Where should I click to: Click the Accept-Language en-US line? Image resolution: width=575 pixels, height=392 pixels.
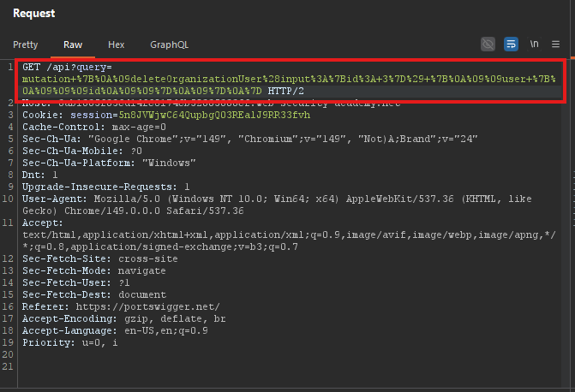[x=115, y=331]
